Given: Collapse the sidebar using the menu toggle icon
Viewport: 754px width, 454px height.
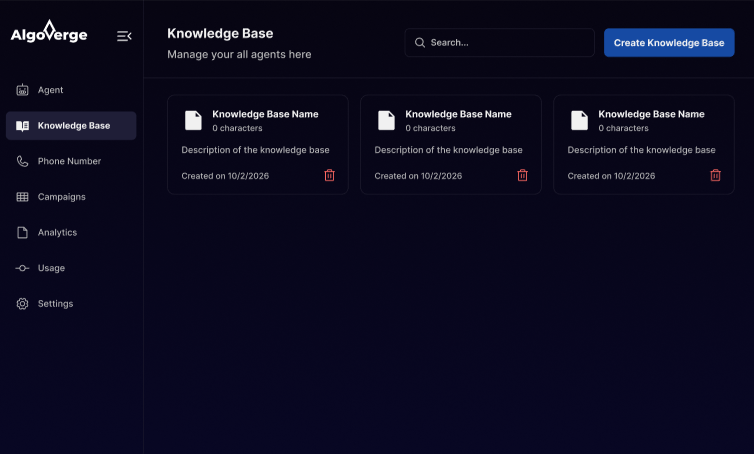Looking at the screenshot, I should (124, 36).
